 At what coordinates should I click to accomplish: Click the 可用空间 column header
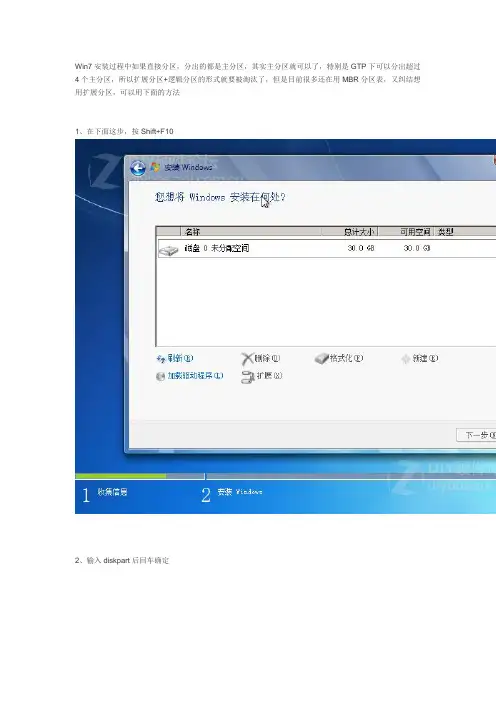pyautogui.click(x=406, y=231)
